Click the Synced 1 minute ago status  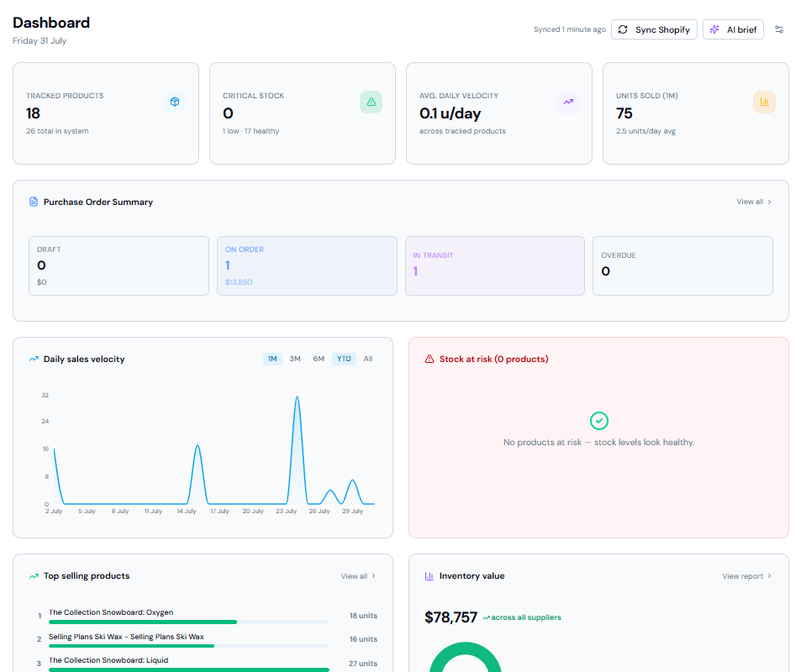[570, 29]
